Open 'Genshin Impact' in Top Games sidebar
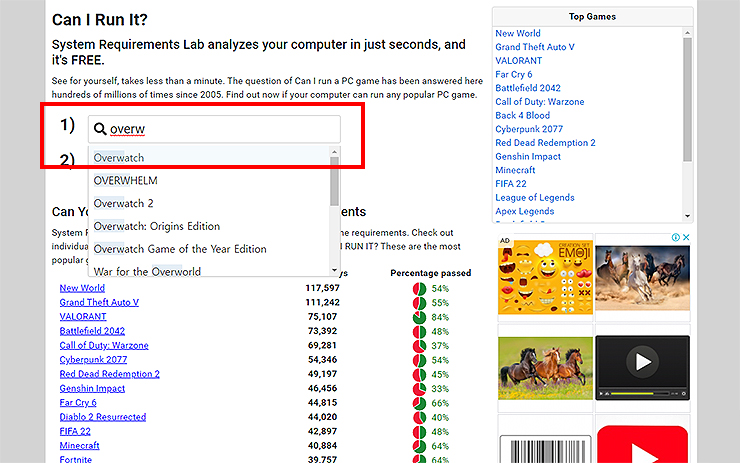This screenshot has height=463, width=740. click(528, 157)
